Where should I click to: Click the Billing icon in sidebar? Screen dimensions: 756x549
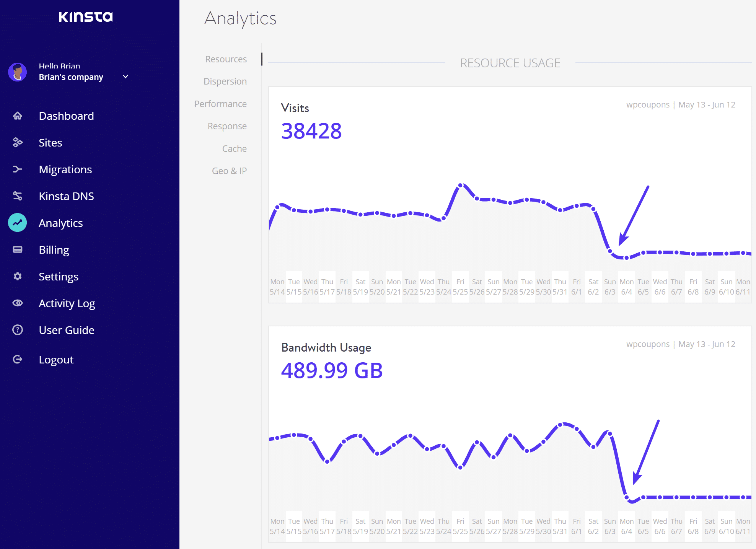[18, 249]
